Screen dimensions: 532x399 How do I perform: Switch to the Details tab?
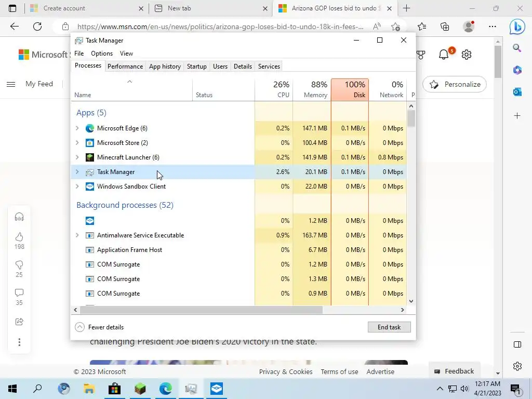tap(243, 66)
